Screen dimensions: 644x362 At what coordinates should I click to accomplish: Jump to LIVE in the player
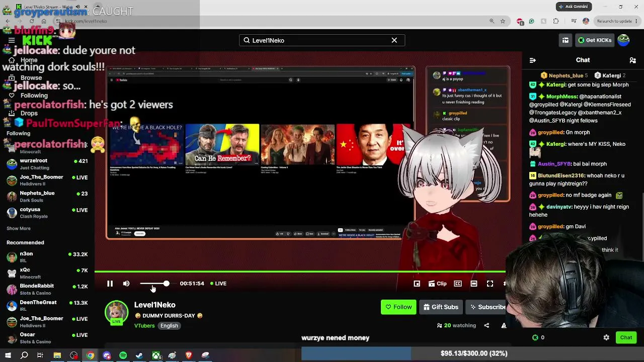[218, 284]
